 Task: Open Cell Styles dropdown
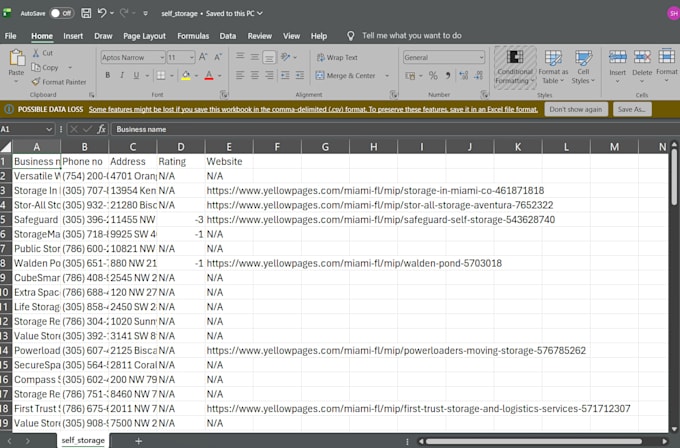coord(583,67)
